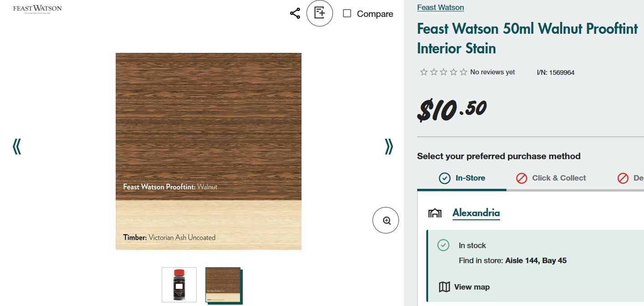
Task: Change store from Alexandria
Action: click(x=476, y=213)
